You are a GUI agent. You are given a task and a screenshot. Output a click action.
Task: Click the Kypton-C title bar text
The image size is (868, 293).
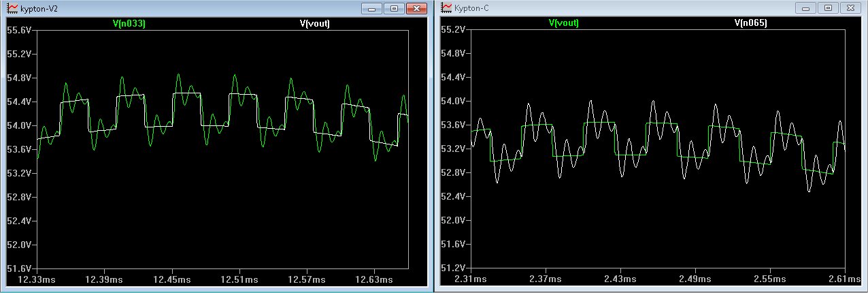[x=473, y=8]
